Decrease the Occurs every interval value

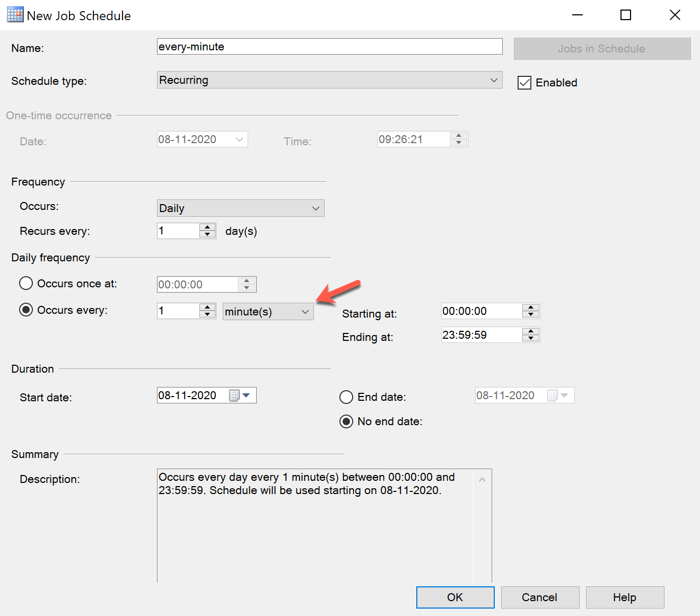pos(207,314)
